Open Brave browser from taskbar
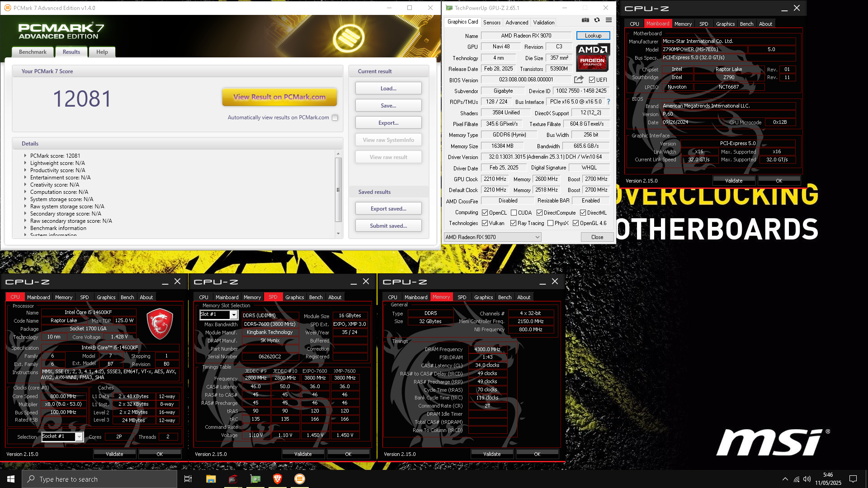The width and height of the screenshot is (868, 488). tap(278, 479)
